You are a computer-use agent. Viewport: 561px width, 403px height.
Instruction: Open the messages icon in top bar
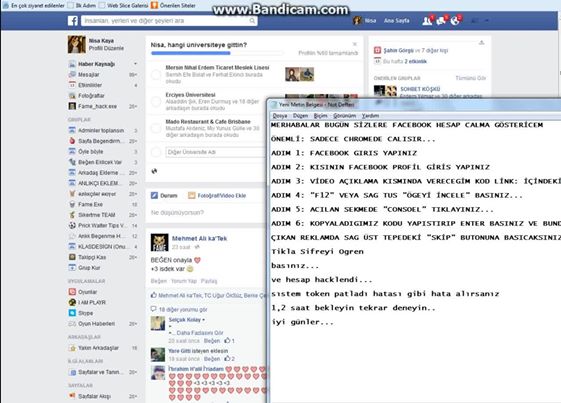pyautogui.click(x=441, y=21)
